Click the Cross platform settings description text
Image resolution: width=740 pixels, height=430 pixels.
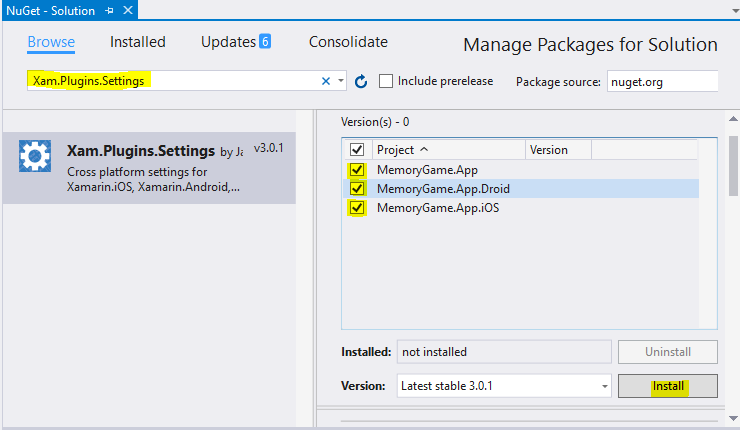click(153, 179)
